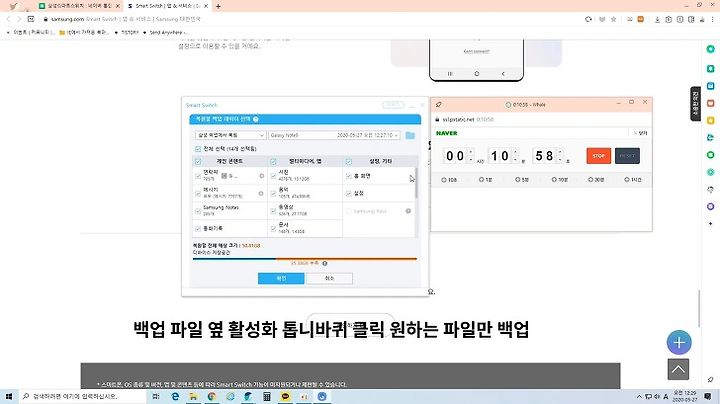Switch to Smart Switch browser tab
Screen dimensions: 720x404
pyautogui.click(x=167, y=6)
